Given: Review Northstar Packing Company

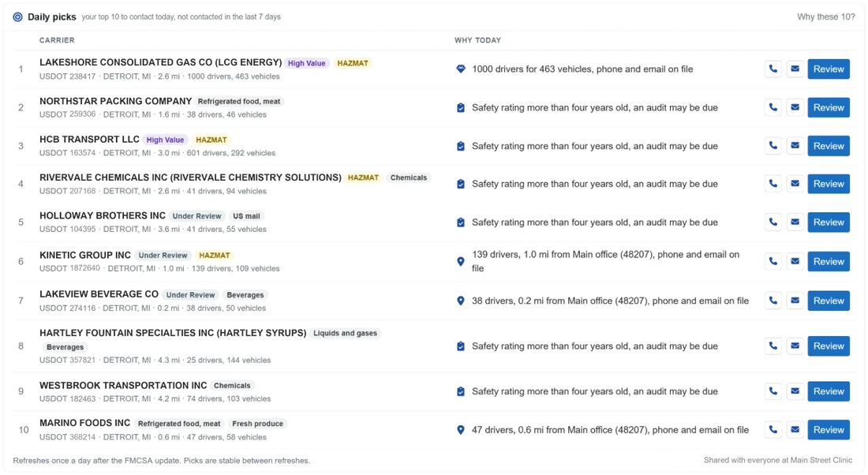Looking at the screenshot, I should (828, 107).
